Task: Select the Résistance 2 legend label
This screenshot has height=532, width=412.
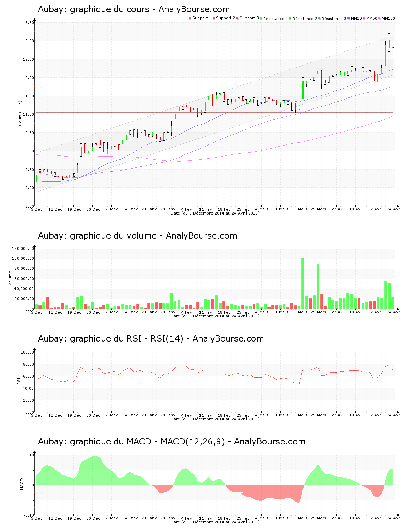Action: (305, 19)
